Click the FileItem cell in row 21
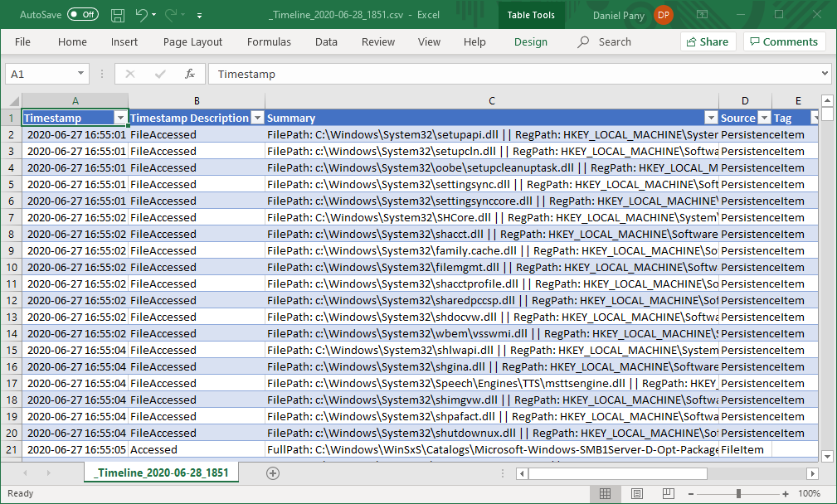Screen dimensions: 837x504 click(x=745, y=449)
